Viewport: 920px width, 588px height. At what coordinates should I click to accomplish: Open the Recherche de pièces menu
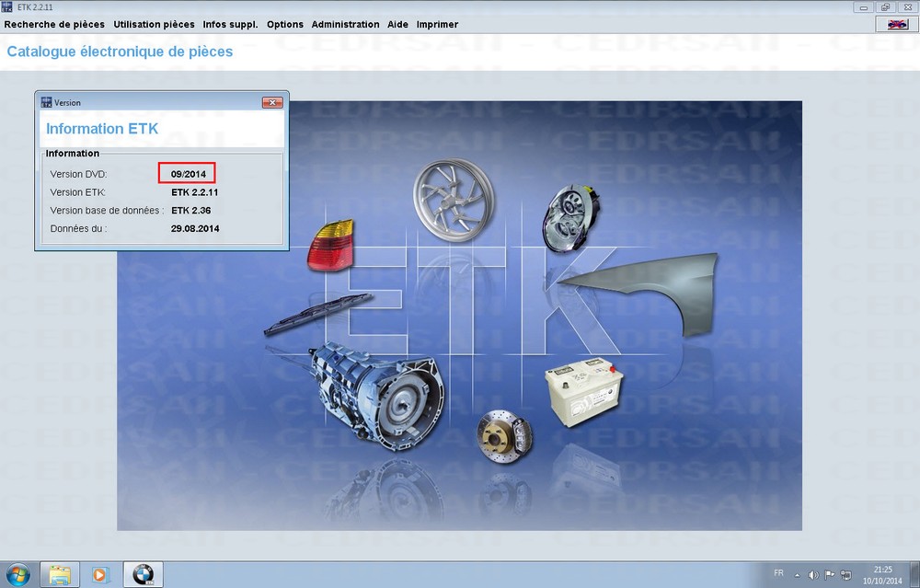[x=54, y=25]
